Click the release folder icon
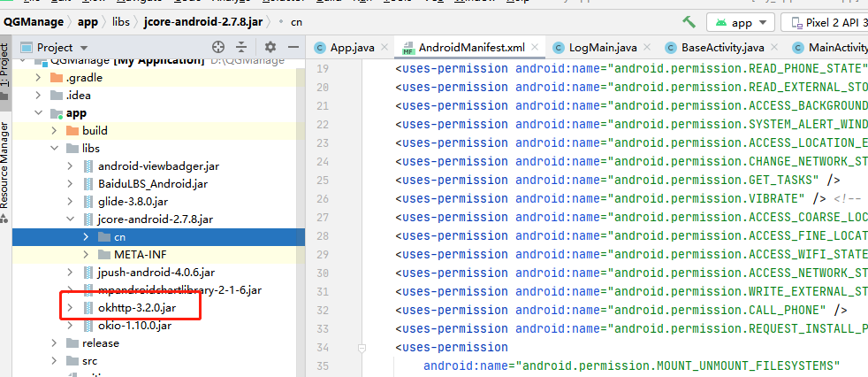 [x=72, y=343]
